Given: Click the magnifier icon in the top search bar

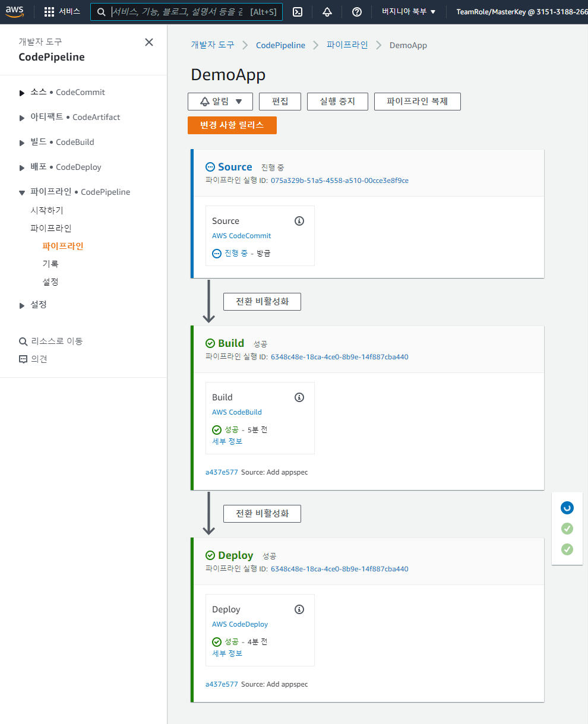Looking at the screenshot, I should coord(102,12).
